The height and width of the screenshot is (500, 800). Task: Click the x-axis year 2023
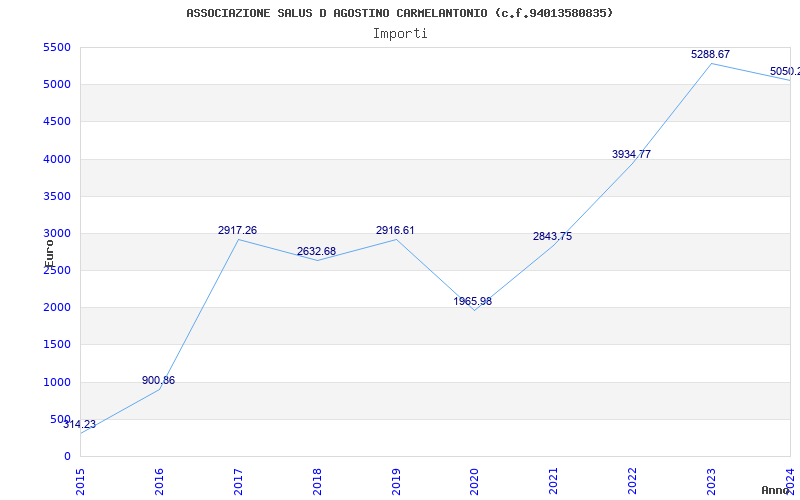coord(711,482)
